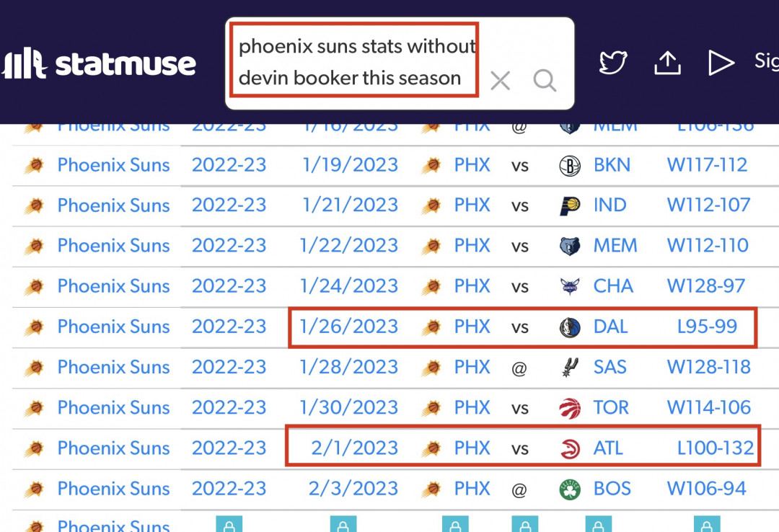Click 2022-23 season in the 2/3/2023 row
The height and width of the screenshot is (532, 779).
[229, 489]
